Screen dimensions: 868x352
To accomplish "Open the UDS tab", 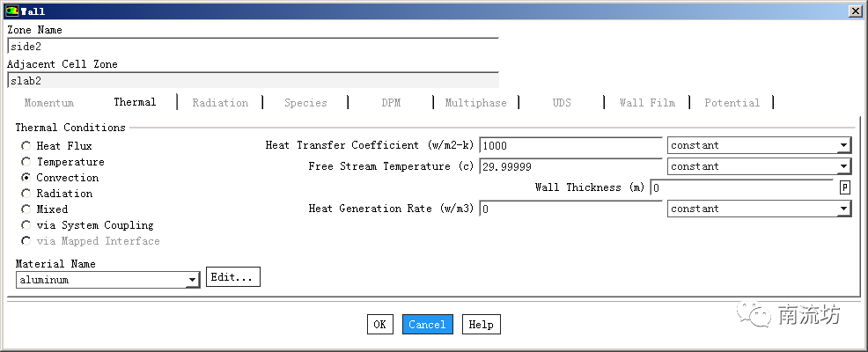I will pyautogui.click(x=562, y=103).
